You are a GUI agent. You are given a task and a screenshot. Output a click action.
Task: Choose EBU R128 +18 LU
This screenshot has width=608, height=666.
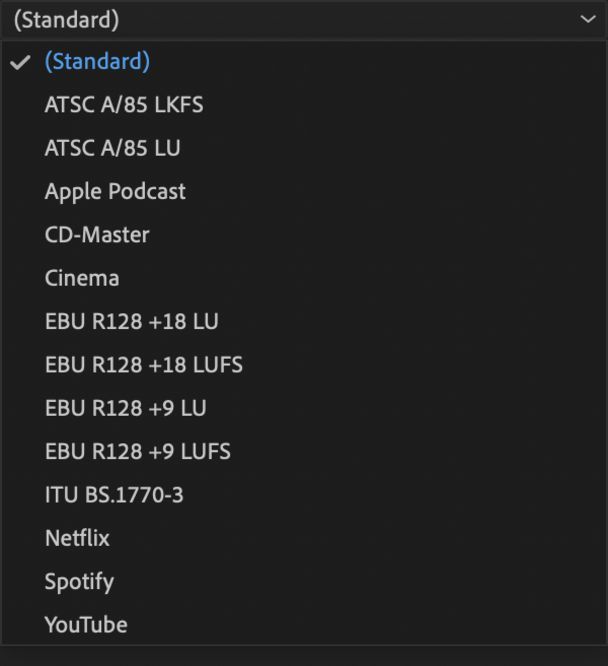pos(131,321)
